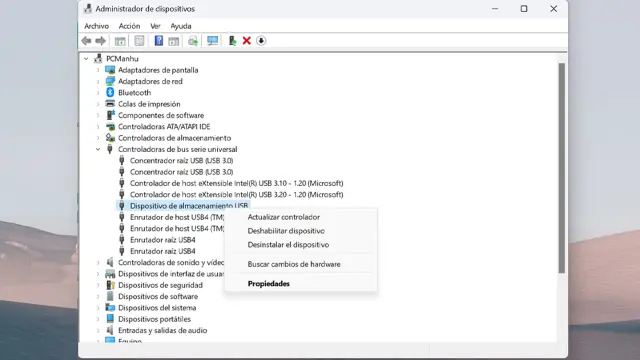This screenshot has width=640, height=360.
Task: Expand Dispositivos de seguridad
Action: [x=98, y=285]
